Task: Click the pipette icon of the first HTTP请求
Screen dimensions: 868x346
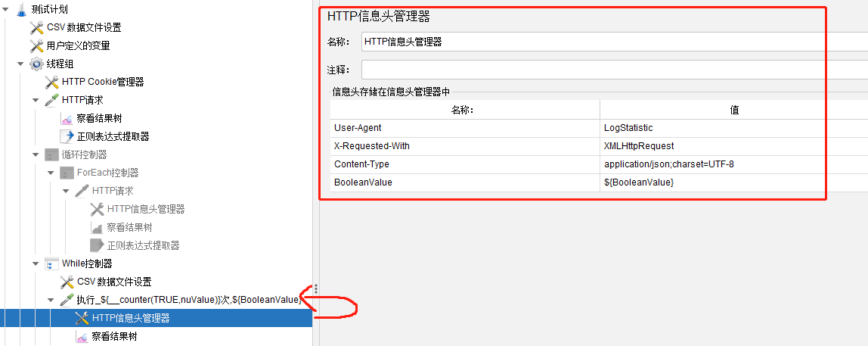Action: [x=52, y=100]
